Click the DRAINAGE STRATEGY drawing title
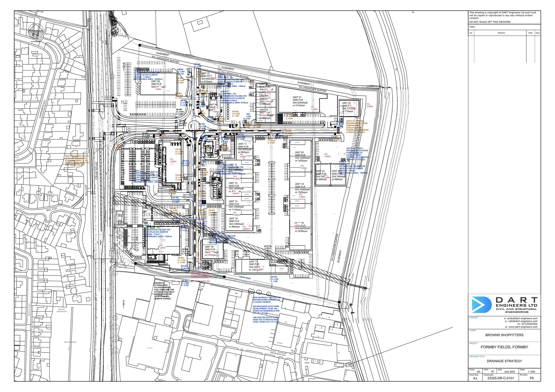The height and width of the screenshot is (392, 555). pyautogui.click(x=504, y=361)
